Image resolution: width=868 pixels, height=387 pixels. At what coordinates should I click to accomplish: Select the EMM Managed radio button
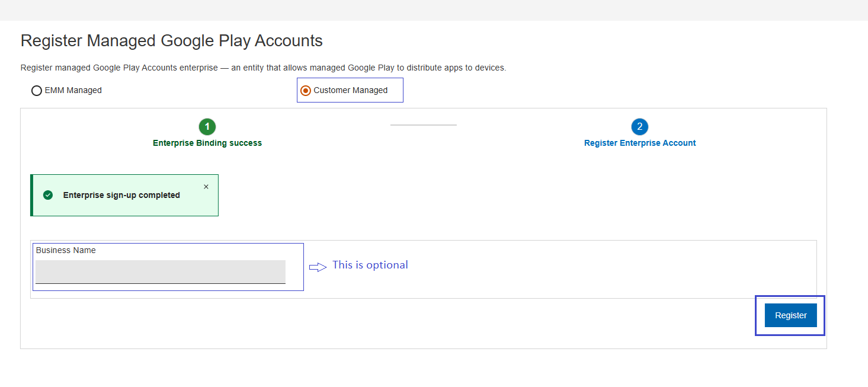pos(37,91)
